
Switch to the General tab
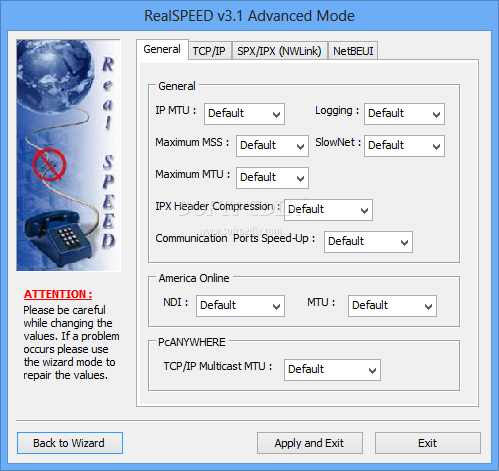coord(162,50)
